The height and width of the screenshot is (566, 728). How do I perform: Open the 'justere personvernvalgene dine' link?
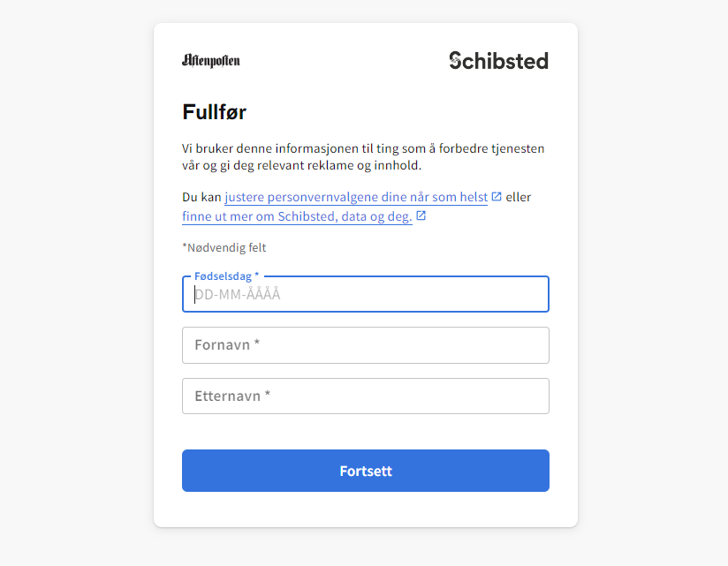pyautogui.click(x=355, y=197)
